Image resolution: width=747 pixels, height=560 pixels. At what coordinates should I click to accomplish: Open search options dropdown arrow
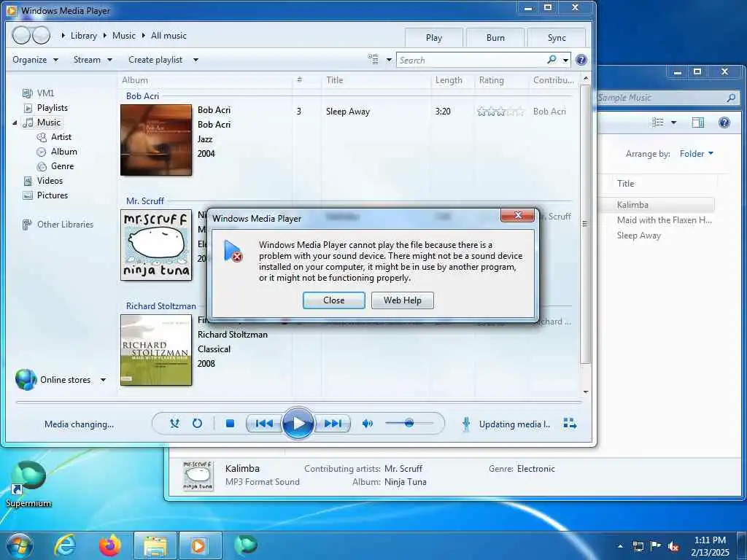[565, 60]
